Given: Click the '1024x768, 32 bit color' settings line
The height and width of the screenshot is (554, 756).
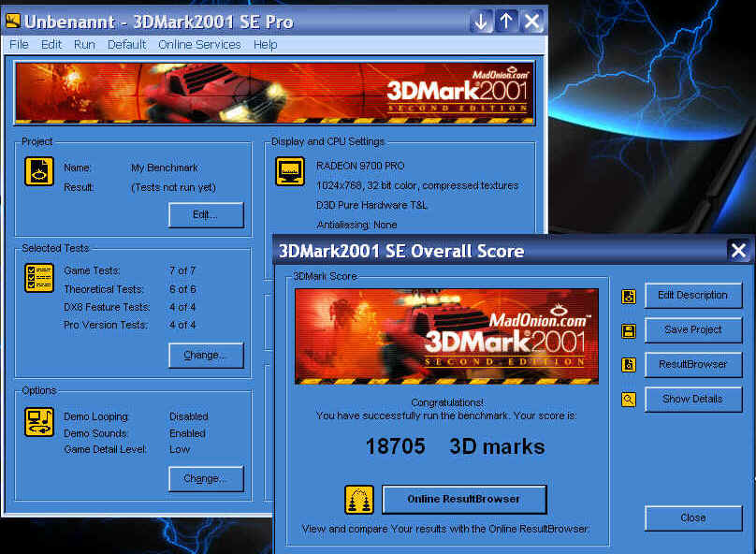Looking at the screenshot, I should (417, 185).
